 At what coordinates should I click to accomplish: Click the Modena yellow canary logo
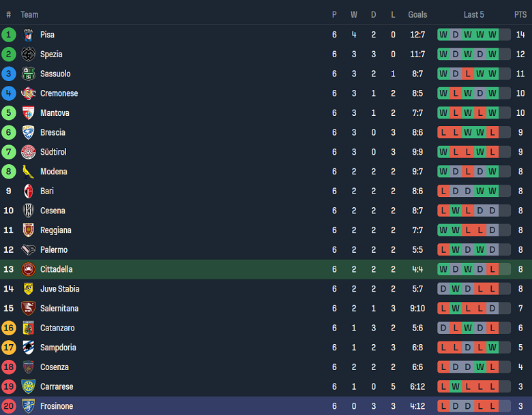29,172
